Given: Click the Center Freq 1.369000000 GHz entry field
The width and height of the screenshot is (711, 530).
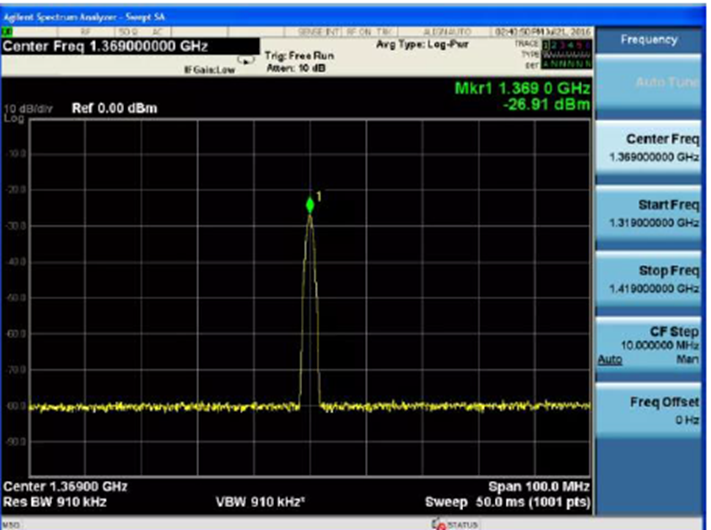Looking at the screenshot, I should pos(97,46).
